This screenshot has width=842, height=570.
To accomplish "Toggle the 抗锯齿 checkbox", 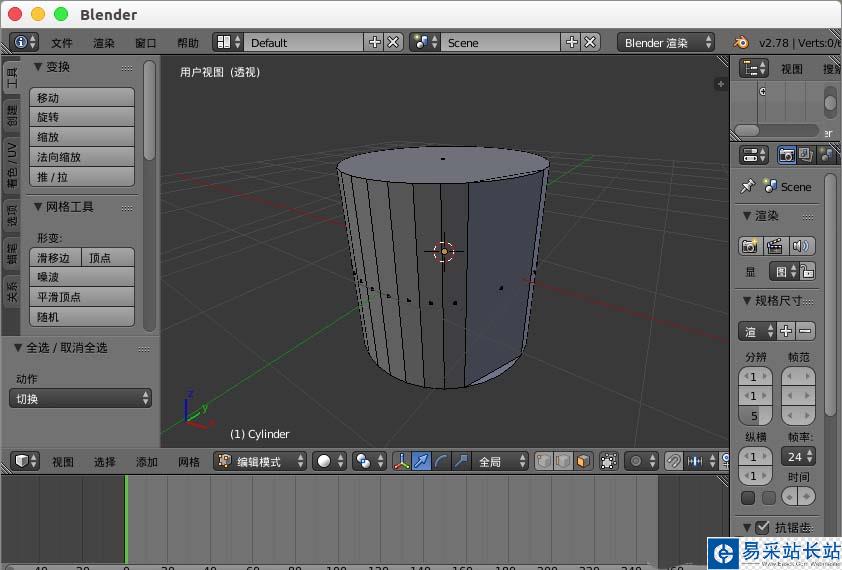I will (763, 527).
